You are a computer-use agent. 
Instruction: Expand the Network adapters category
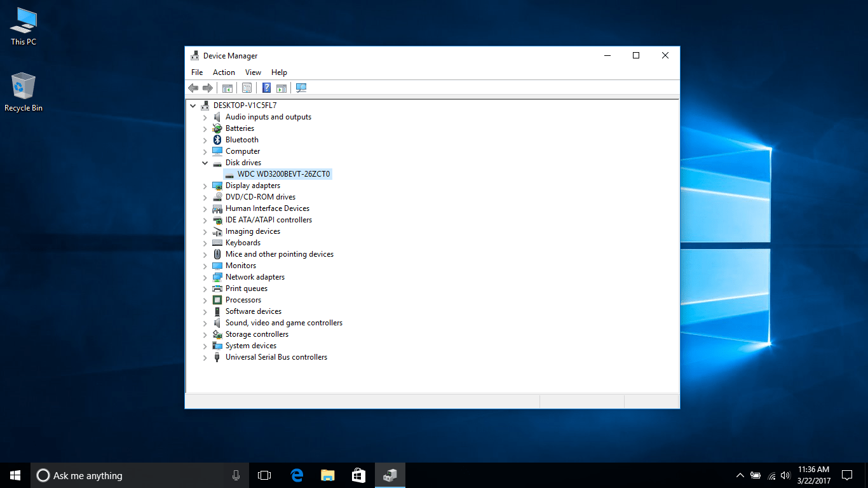click(205, 276)
